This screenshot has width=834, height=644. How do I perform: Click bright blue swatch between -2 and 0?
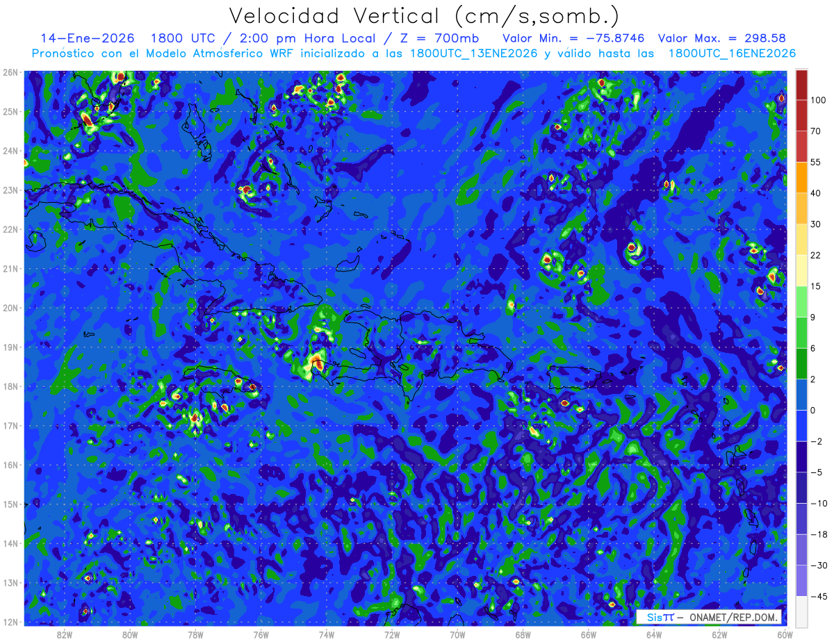801,425
